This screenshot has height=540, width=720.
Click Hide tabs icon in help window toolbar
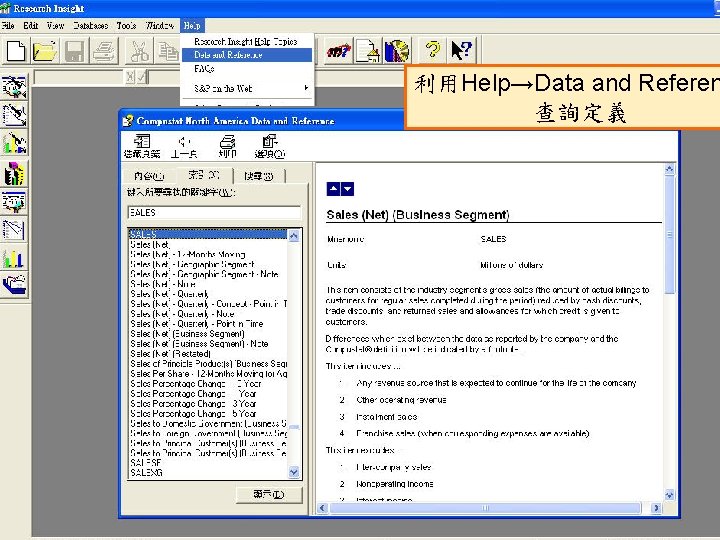point(142,146)
